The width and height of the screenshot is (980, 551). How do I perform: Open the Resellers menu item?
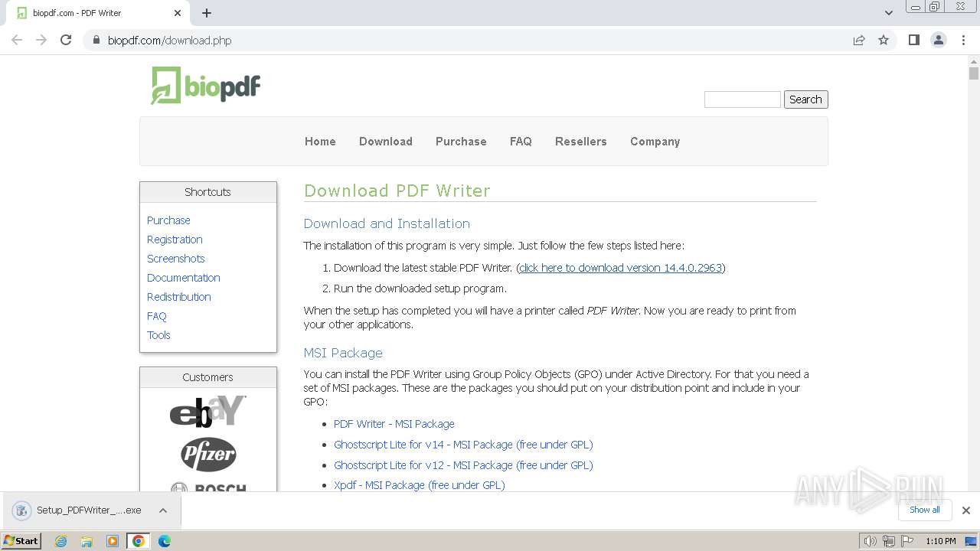coord(581,142)
